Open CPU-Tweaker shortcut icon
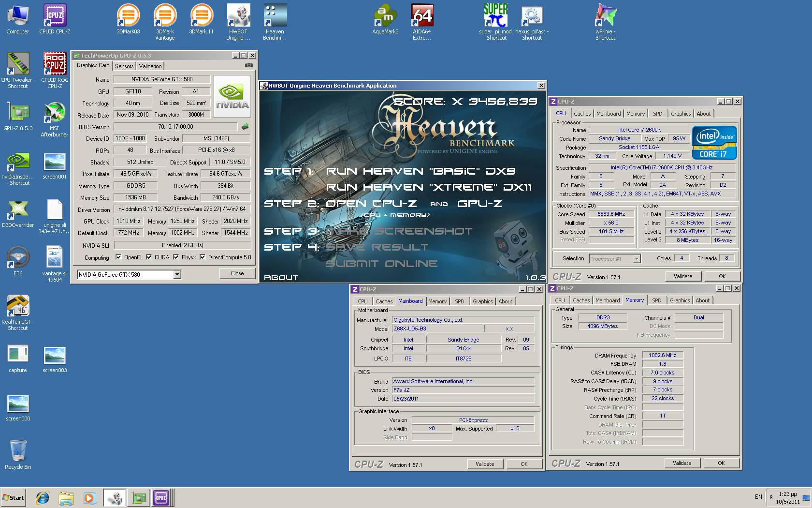This screenshot has width=812, height=508. click(18, 71)
